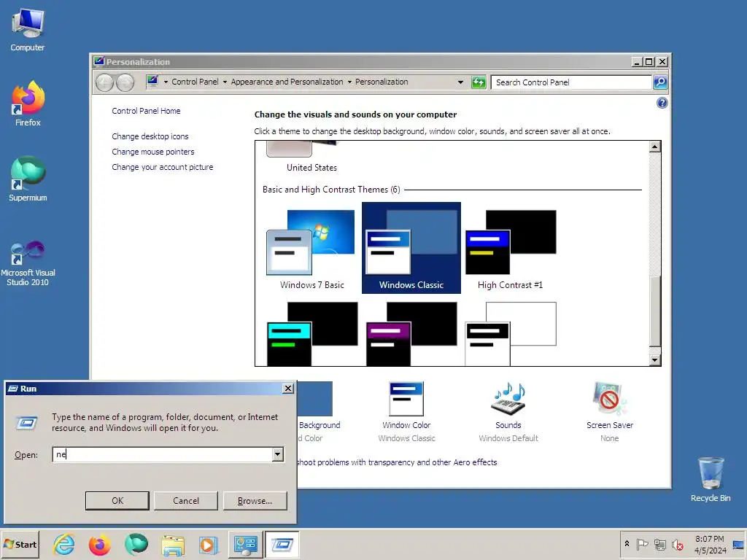Select the white high contrast theme

point(510,334)
